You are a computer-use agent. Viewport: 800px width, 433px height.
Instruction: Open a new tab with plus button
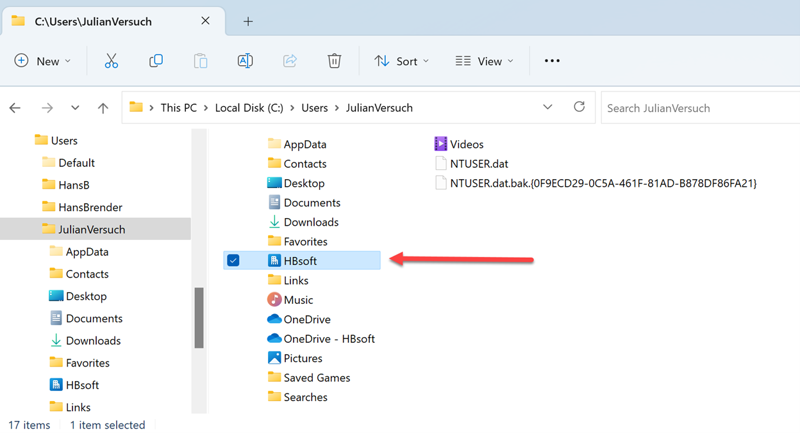(x=248, y=21)
